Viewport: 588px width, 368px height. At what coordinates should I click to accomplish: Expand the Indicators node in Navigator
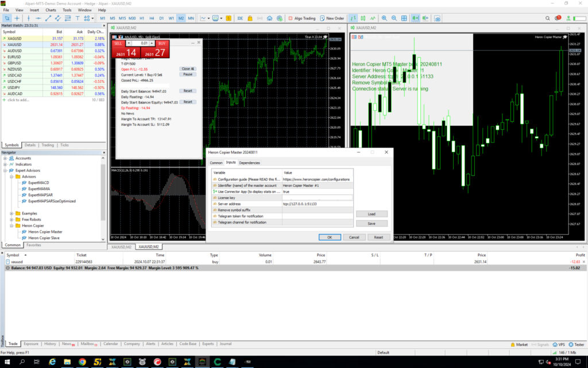[5, 164]
